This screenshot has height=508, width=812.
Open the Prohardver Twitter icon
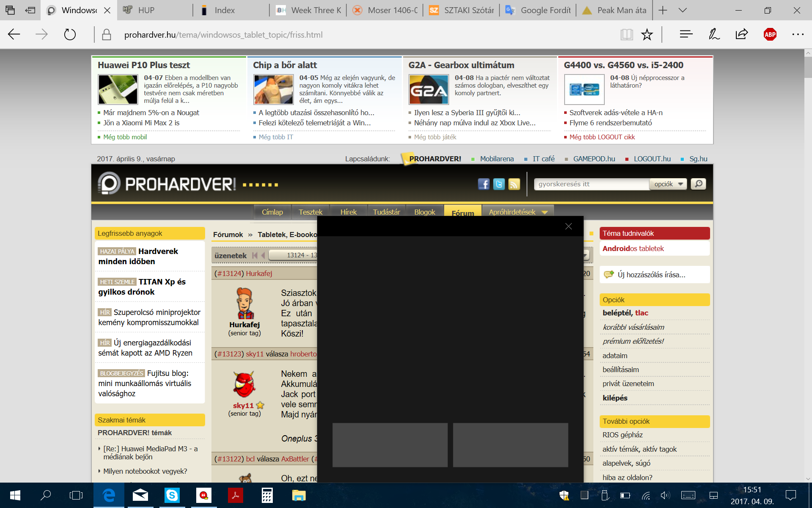tap(499, 184)
